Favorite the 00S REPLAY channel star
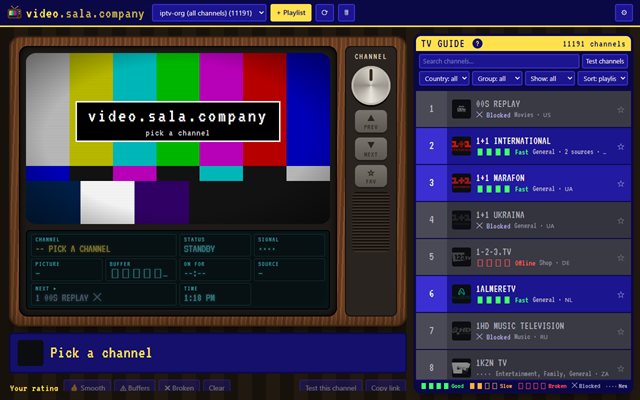 (620, 109)
